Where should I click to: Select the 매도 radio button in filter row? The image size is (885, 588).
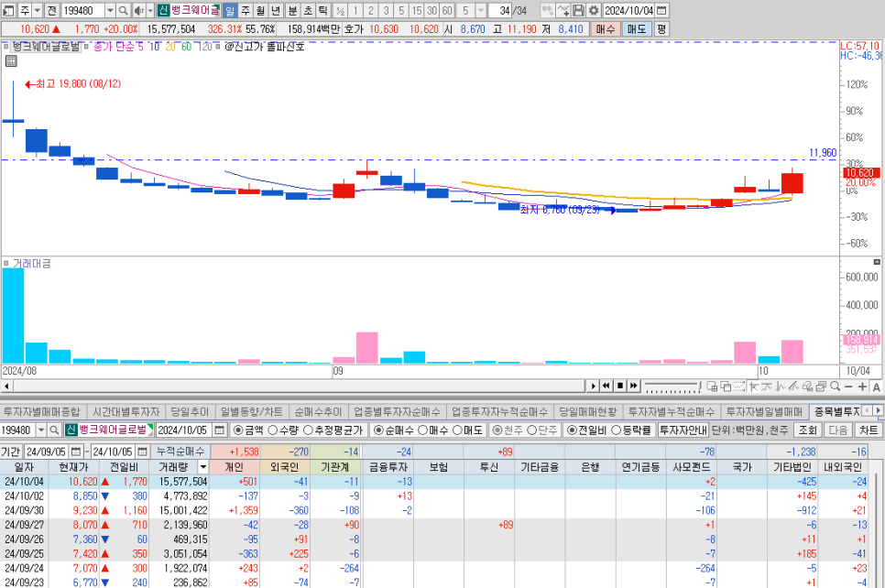457,430
